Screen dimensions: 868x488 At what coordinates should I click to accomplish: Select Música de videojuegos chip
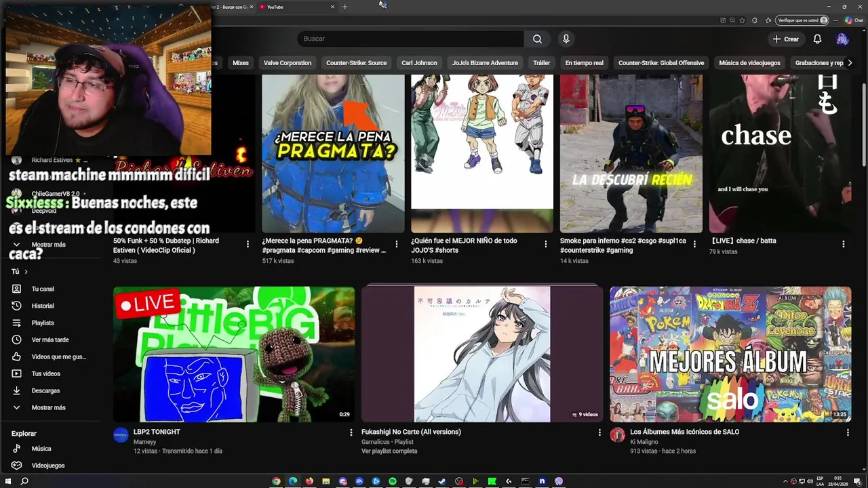[x=749, y=63]
